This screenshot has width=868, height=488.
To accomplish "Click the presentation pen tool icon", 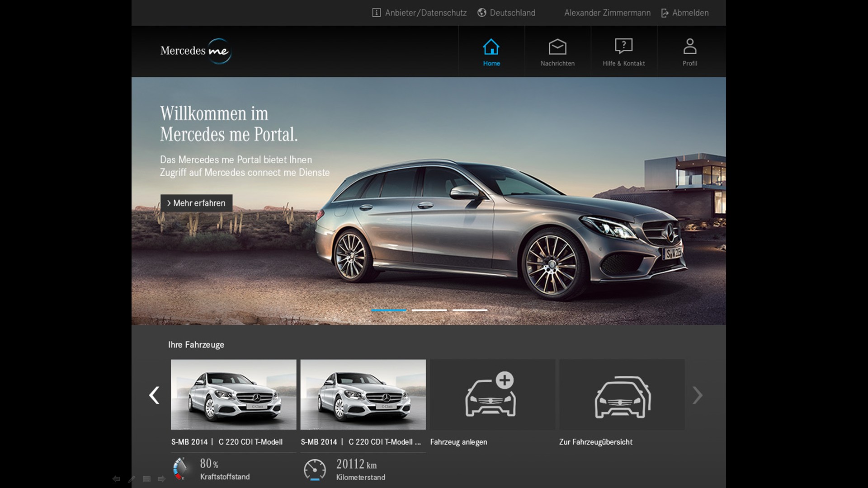I will [x=132, y=479].
